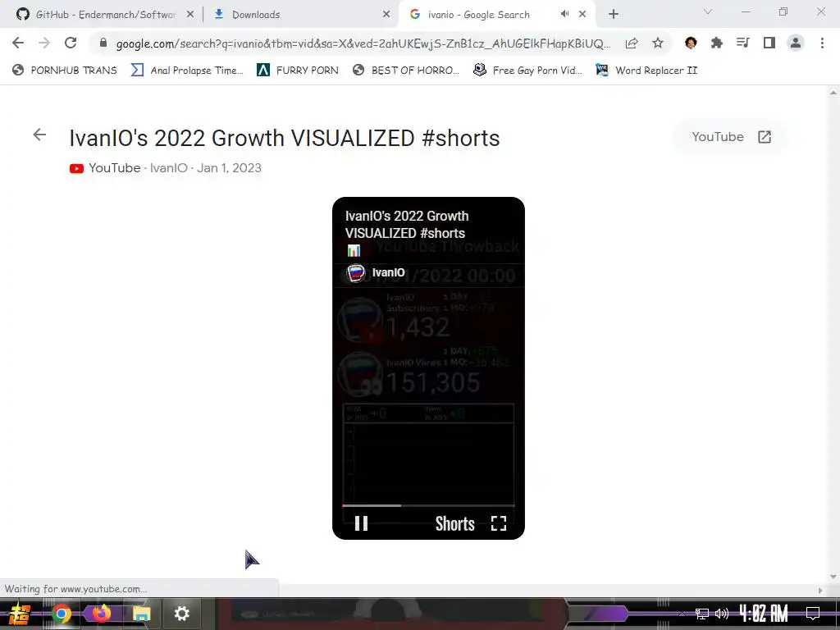Image resolution: width=840 pixels, height=630 pixels.
Task: Go back using the arrow beside the video title
Action: (x=39, y=135)
